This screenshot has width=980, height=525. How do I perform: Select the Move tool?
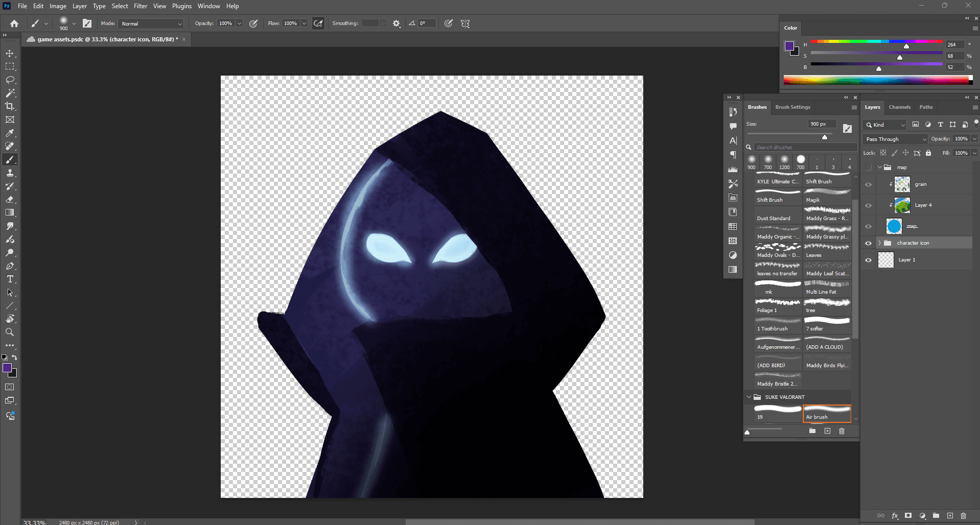(x=10, y=54)
